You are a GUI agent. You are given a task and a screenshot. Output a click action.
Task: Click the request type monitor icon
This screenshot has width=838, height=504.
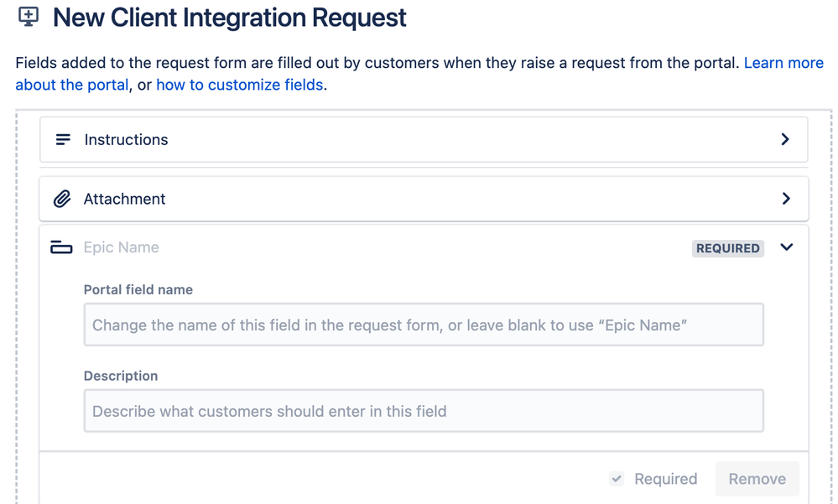pos(29,16)
